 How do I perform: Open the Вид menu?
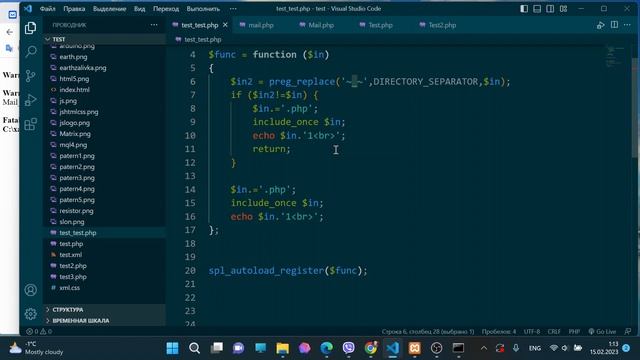[140, 9]
